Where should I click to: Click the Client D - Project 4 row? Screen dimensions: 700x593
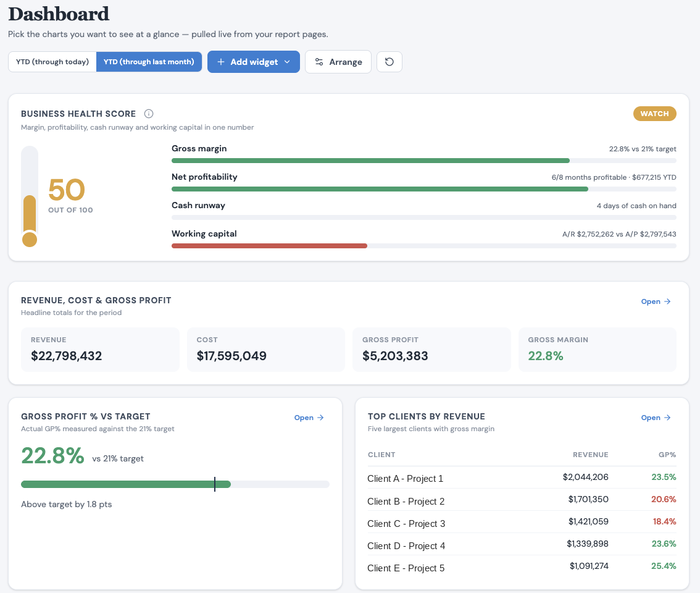[522, 545]
